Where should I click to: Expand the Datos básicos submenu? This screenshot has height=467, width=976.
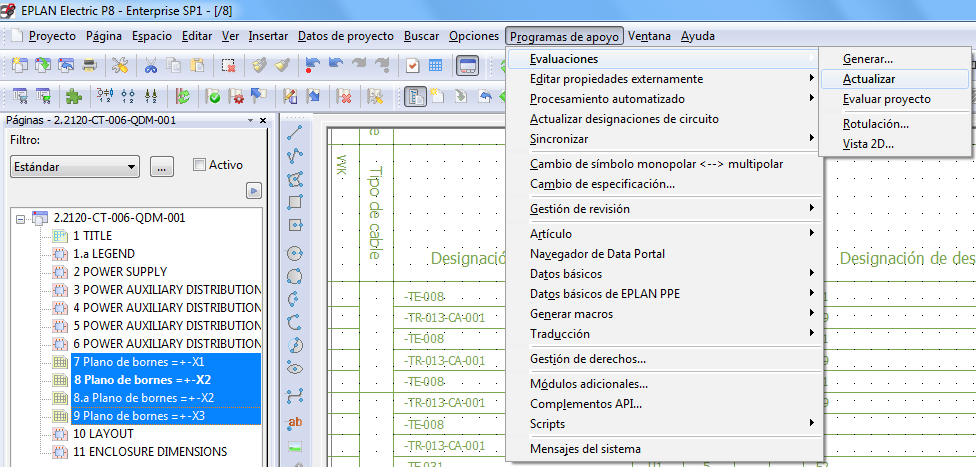664,274
